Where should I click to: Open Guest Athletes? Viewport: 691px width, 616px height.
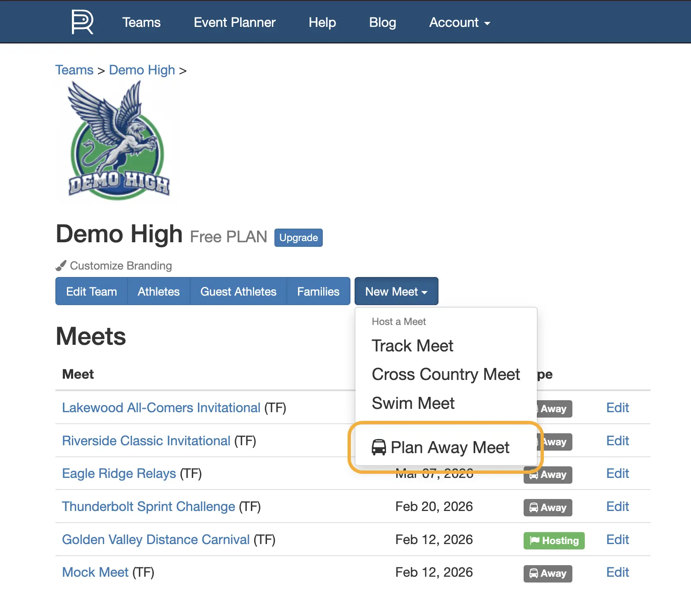(x=238, y=291)
